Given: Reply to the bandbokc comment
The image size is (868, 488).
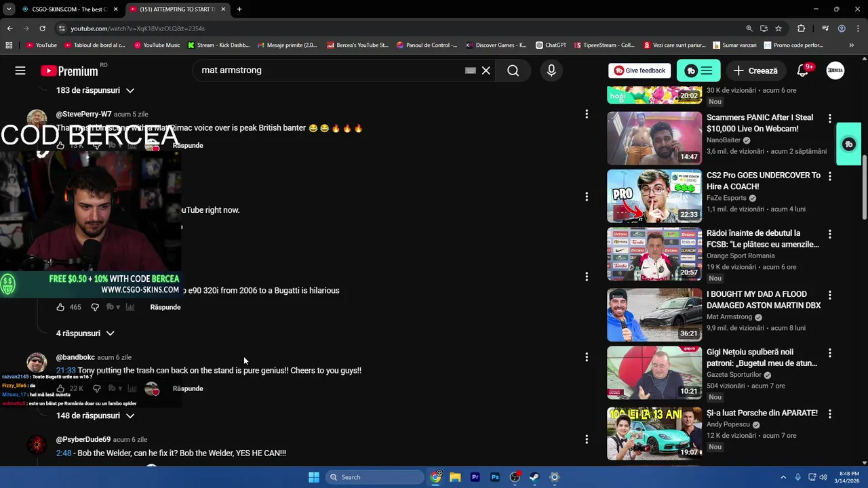Looking at the screenshot, I should tap(188, 388).
